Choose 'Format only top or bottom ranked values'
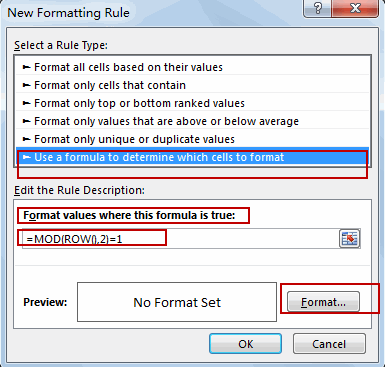Viewport: 385px width, 367px height. click(x=192, y=103)
